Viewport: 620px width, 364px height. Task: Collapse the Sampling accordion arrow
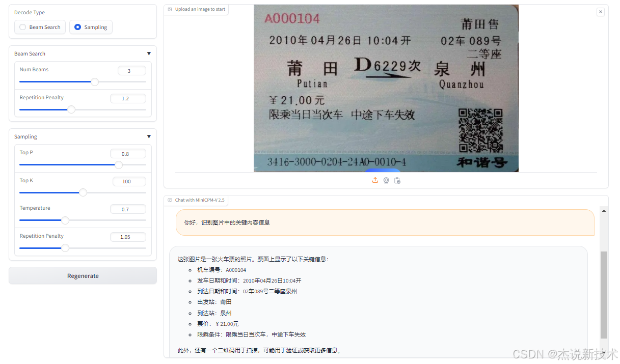tap(149, 136)
